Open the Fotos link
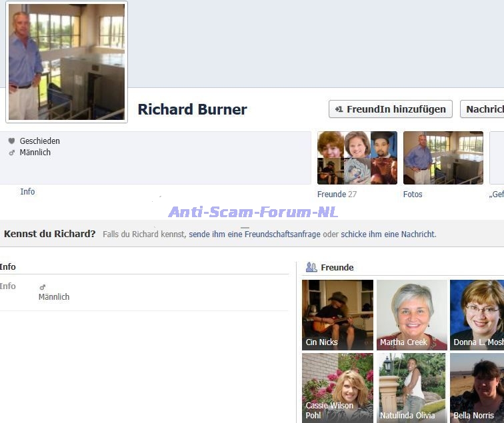Viewport: 504px width, 423px height. (413, 195)
